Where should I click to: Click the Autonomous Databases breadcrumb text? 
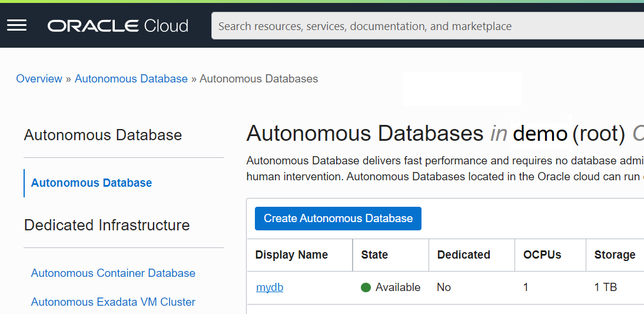(x=258, y=79)
